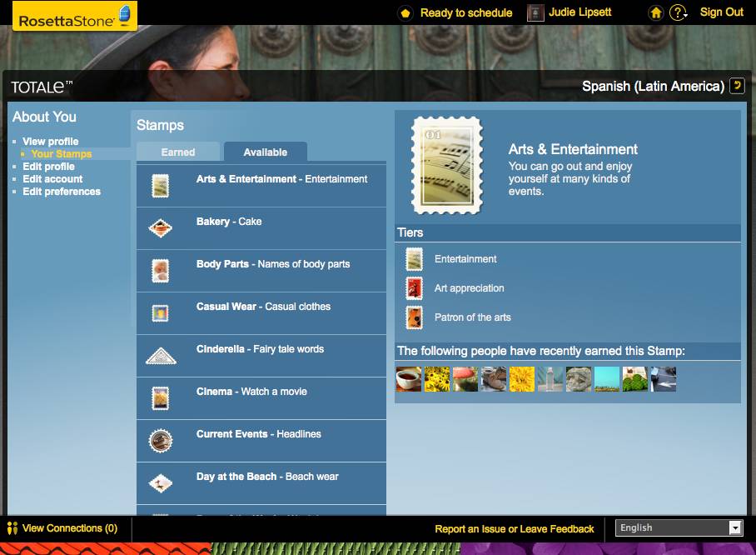Click the Judie Lipsett name link
Image resolution: width=756 pixels, height=555 pixels.
[x=580, y=12]
